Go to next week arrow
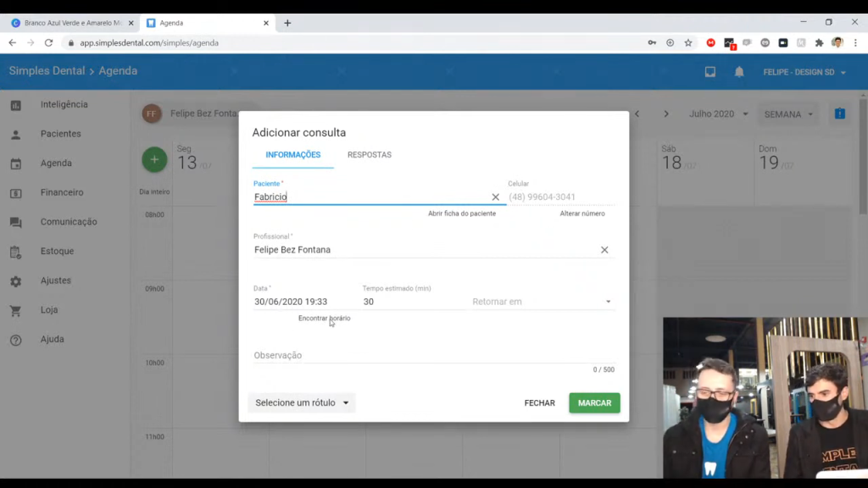Screen dimensions: 868x488 point(666,114)
